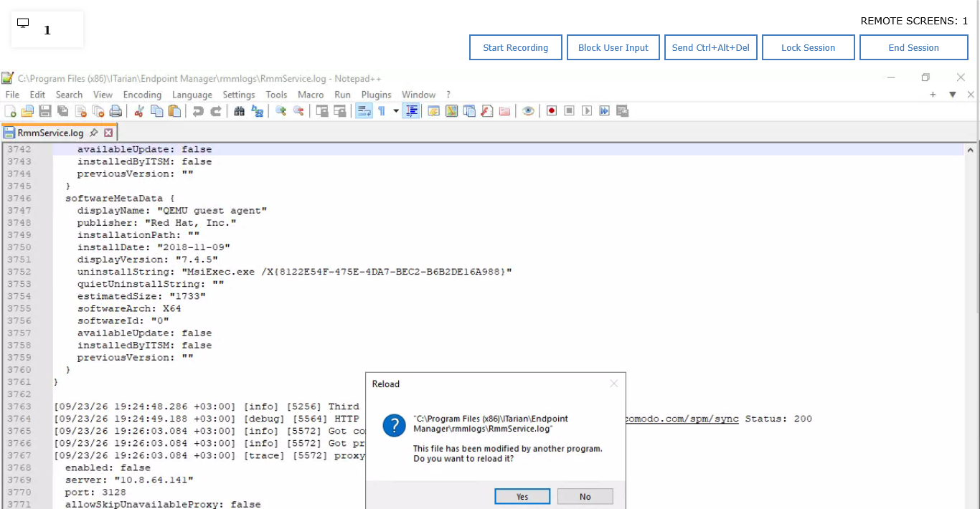980x509 pixels.
Task: Toggle synchronize horizontal scrolling icon
Action: [x=340, y=111]
